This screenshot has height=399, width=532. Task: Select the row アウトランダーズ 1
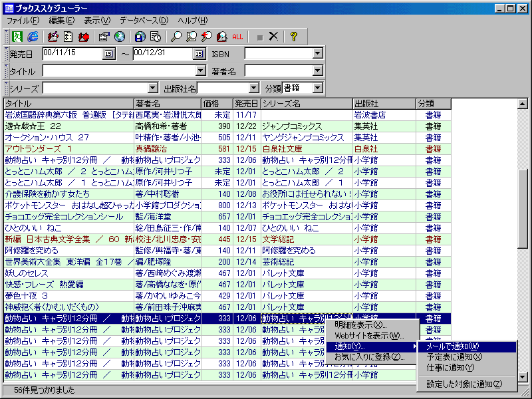[x=227, y=148]
